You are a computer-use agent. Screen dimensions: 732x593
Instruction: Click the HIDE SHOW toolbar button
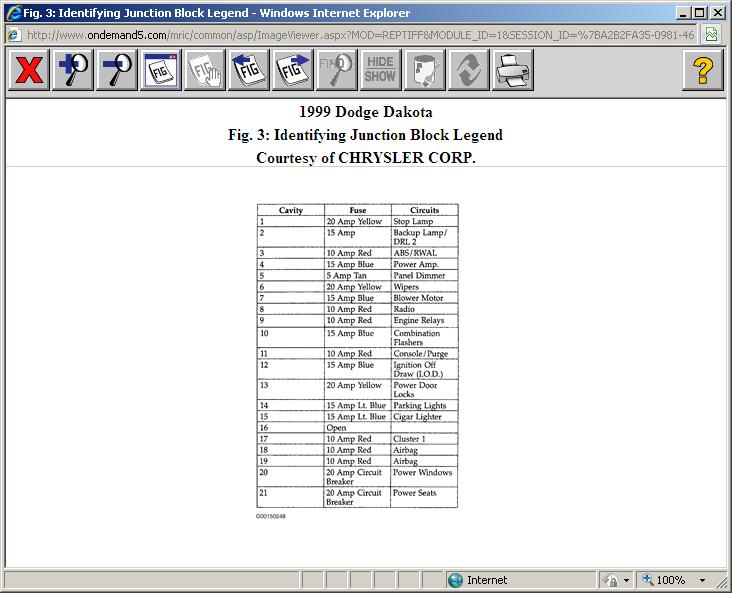pyautogui.click(x=380, y=70)
